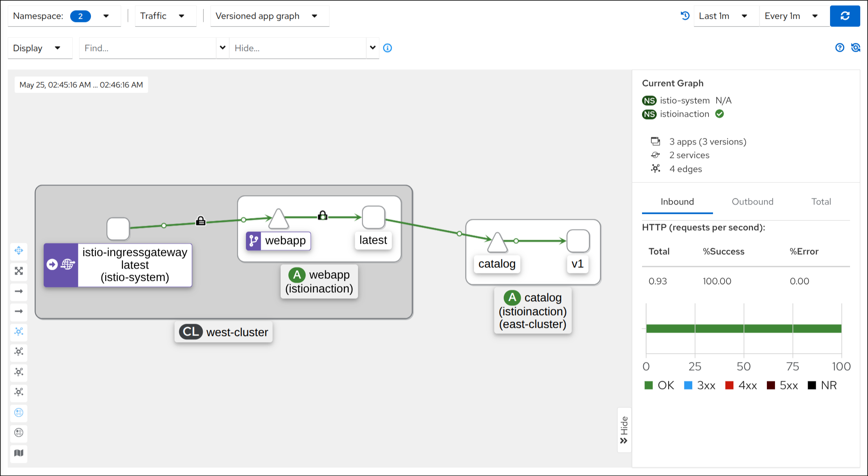Click the lock icon on the ingressgateway edge
Viewport: 868px width, 476px height.
pos(201,221)
